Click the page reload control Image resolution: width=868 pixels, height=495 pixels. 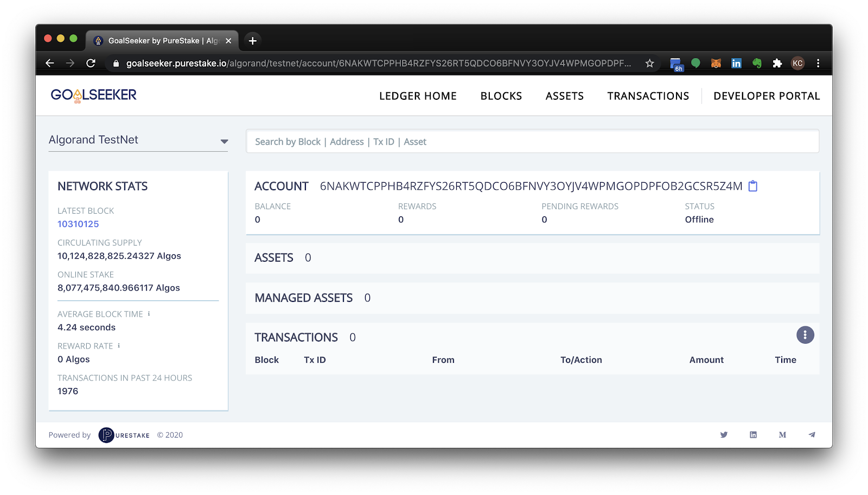[90, 63]
